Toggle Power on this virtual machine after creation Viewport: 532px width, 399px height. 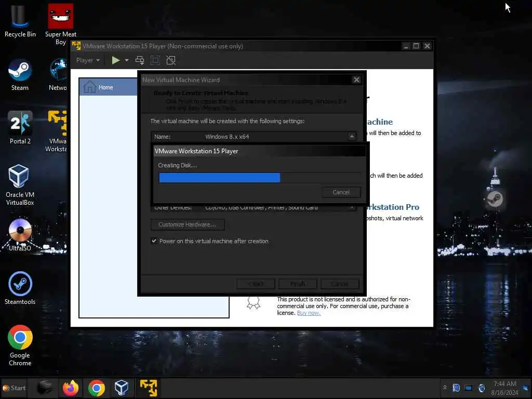coord(154,241)
